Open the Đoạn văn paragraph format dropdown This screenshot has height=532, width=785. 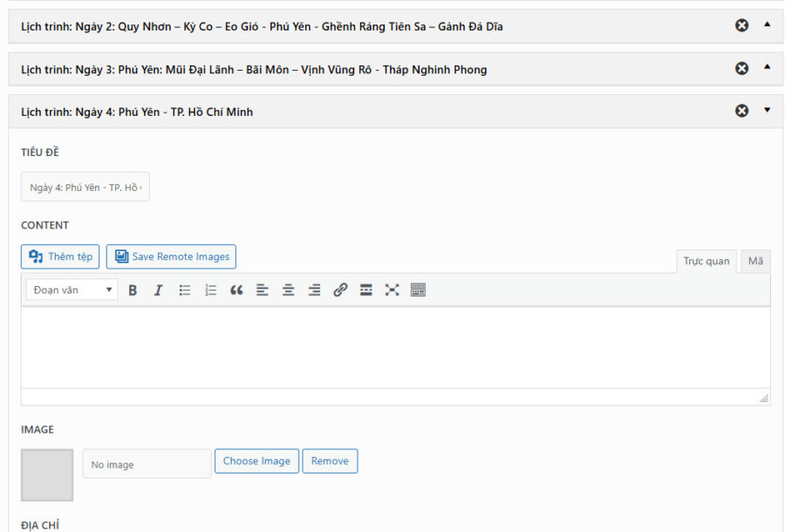(72, 290)
